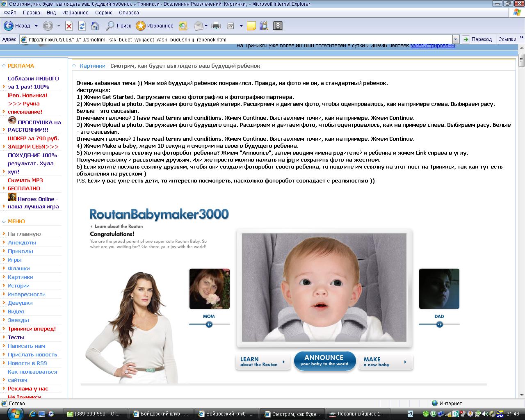Open the Анекдоты sidebar link

22,242
